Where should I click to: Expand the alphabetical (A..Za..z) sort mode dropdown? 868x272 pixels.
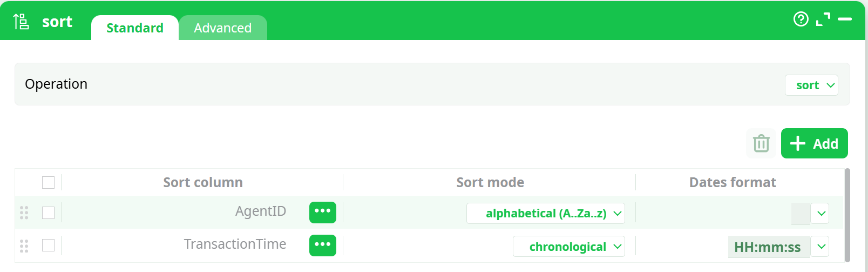(x=546, y=214)
